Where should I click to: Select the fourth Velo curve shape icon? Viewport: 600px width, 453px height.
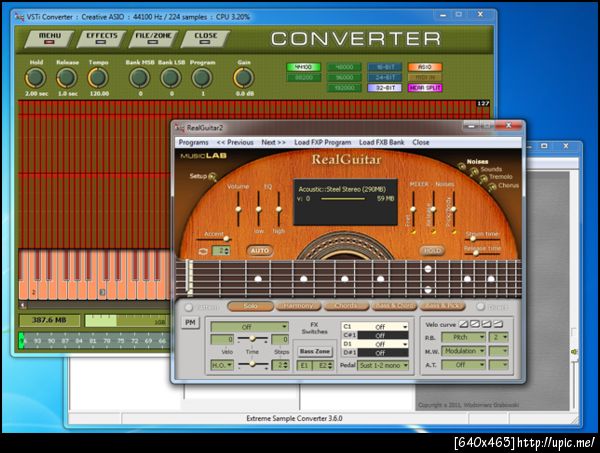coord(497,324)
